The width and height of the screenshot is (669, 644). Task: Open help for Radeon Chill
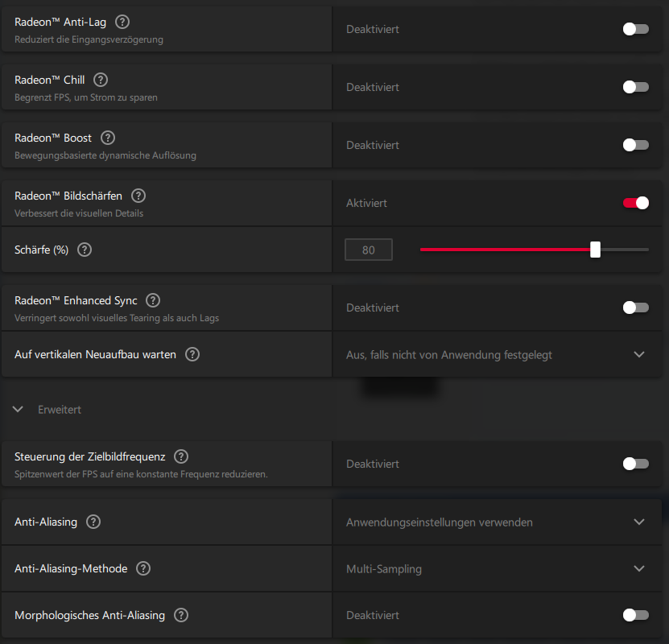(x=101, y=80)
